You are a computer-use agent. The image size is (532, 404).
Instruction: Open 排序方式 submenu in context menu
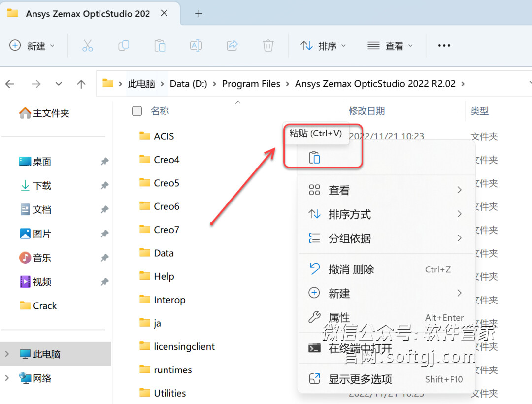click(x=385, y=214)
